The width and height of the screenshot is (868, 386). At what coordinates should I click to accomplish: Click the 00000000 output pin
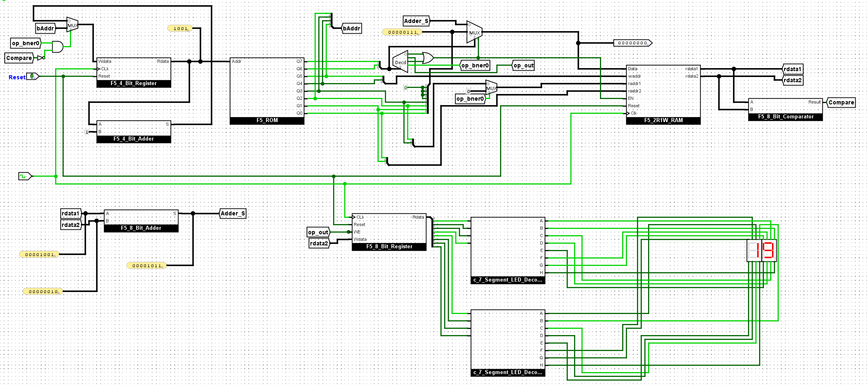coord(632,43)
